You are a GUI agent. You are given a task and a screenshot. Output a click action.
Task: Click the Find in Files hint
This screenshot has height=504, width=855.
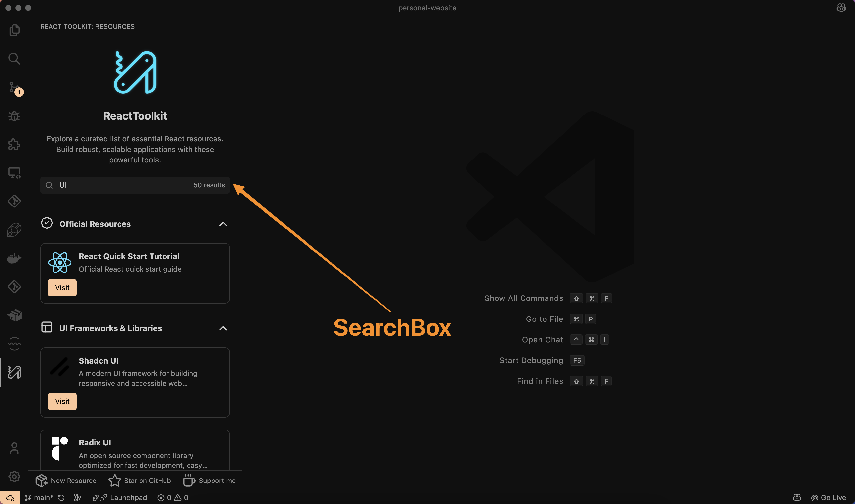(x=540, y=381)
